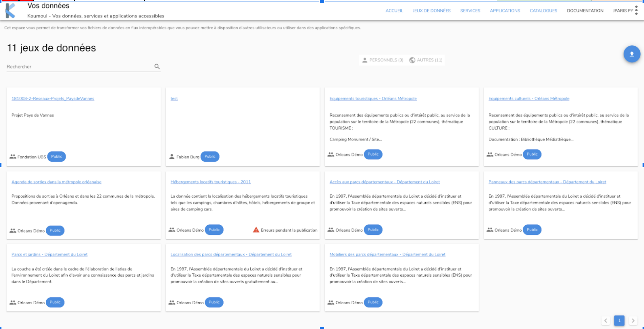Go to previous page with left chevron

click(x=606, y=321)
